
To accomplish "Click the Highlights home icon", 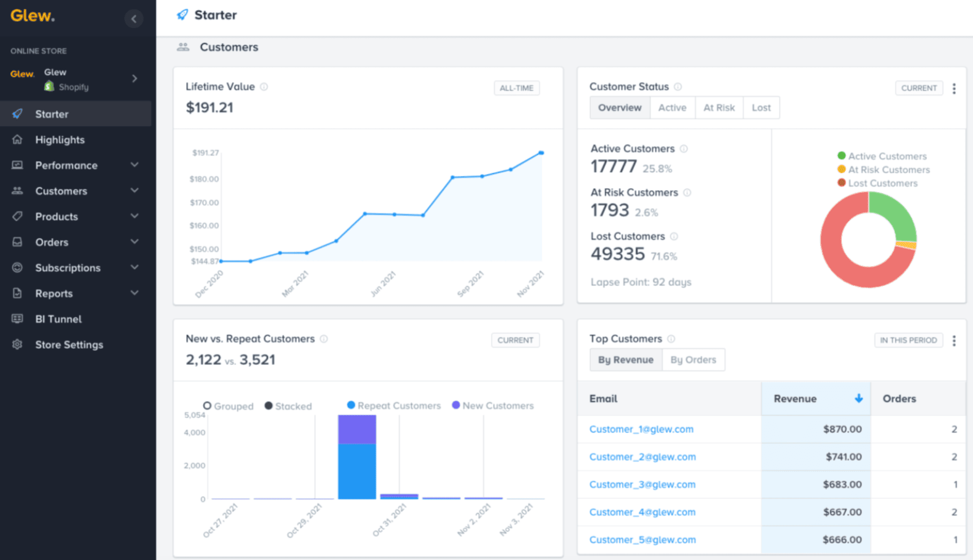I will click(18, 139).
